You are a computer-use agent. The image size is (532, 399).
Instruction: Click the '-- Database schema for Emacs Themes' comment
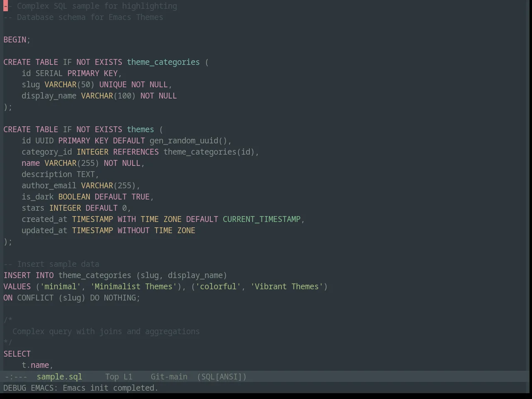pos(83,17)
